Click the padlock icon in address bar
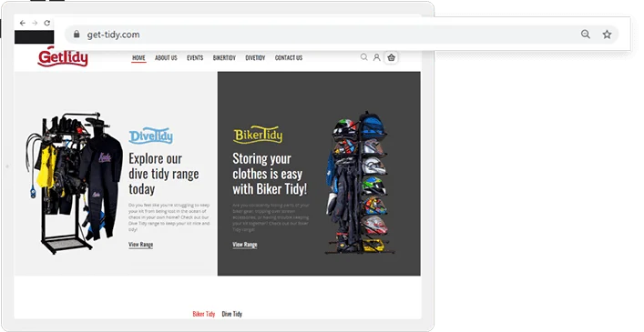The width and height of the screenshot is (644, 332). pyautogui.click(x=77, y=35)
